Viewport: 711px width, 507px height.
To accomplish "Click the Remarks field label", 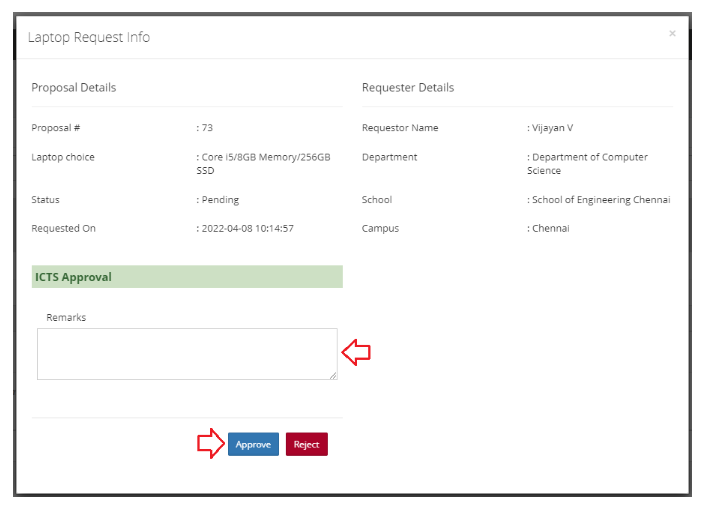I will 66,318.
